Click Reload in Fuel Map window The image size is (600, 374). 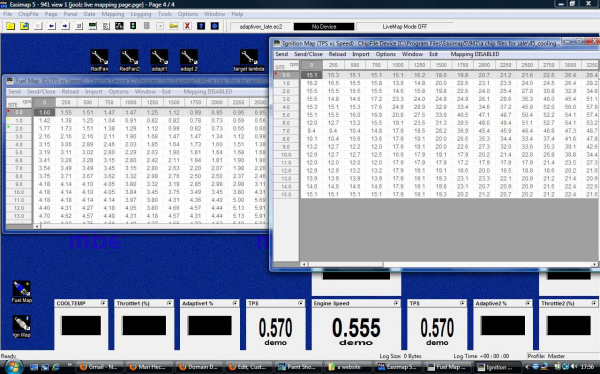coord(70,92)
